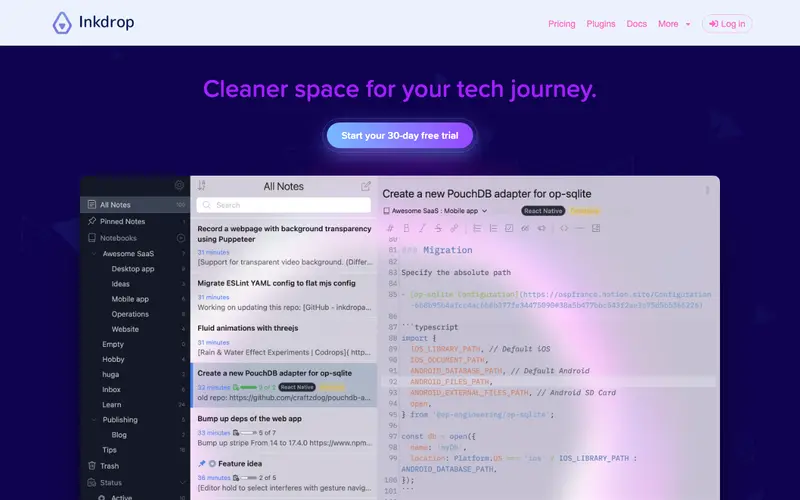The width and height of the screenshot is (800, 500).
Task: Open the Pricing page
Action: click(562, 24)
